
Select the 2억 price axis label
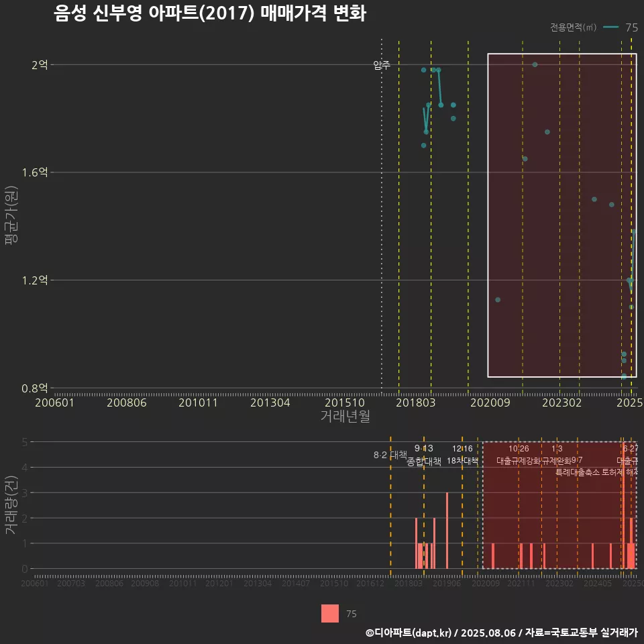point(40,64)
